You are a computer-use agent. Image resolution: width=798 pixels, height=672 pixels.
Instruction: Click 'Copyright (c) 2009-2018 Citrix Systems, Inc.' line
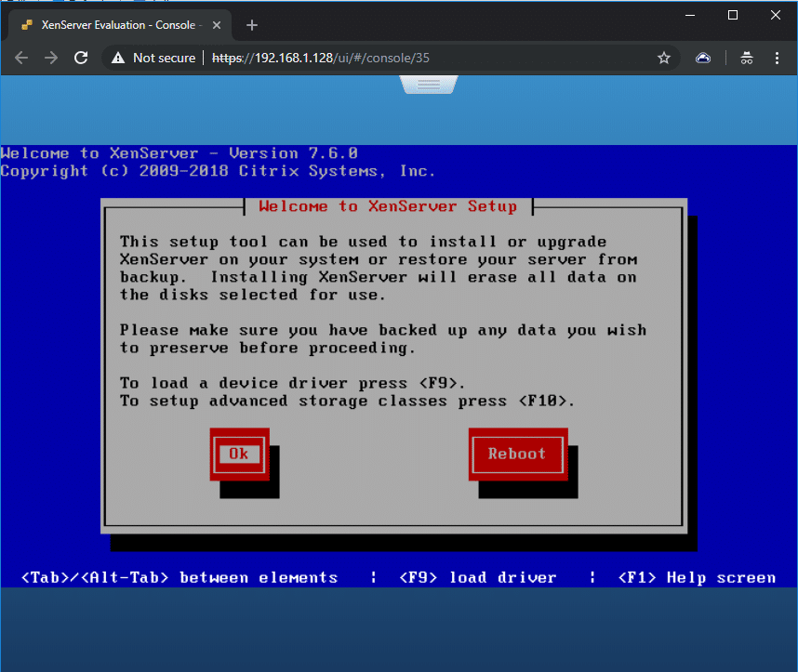218,171
